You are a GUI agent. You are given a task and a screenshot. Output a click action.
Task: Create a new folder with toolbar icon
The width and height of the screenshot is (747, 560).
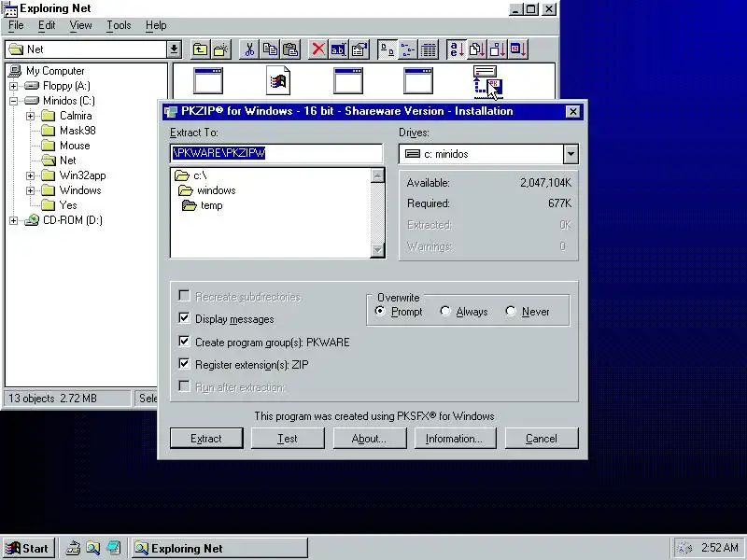coord(220,49)
